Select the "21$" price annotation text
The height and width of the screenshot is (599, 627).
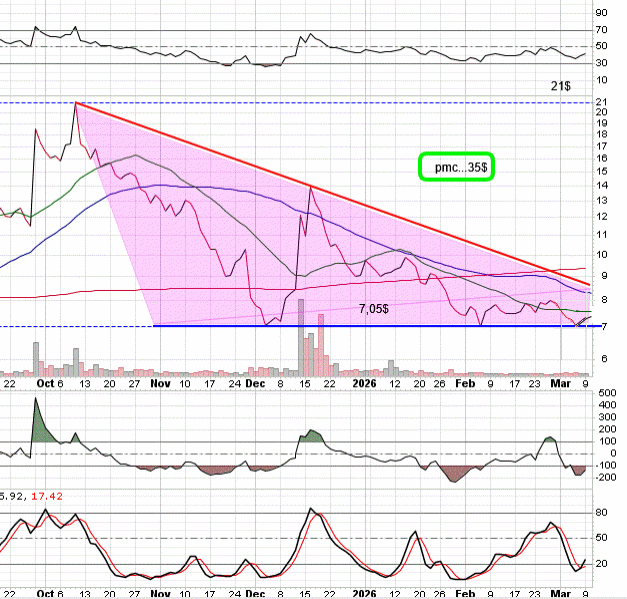coord(561,87)
